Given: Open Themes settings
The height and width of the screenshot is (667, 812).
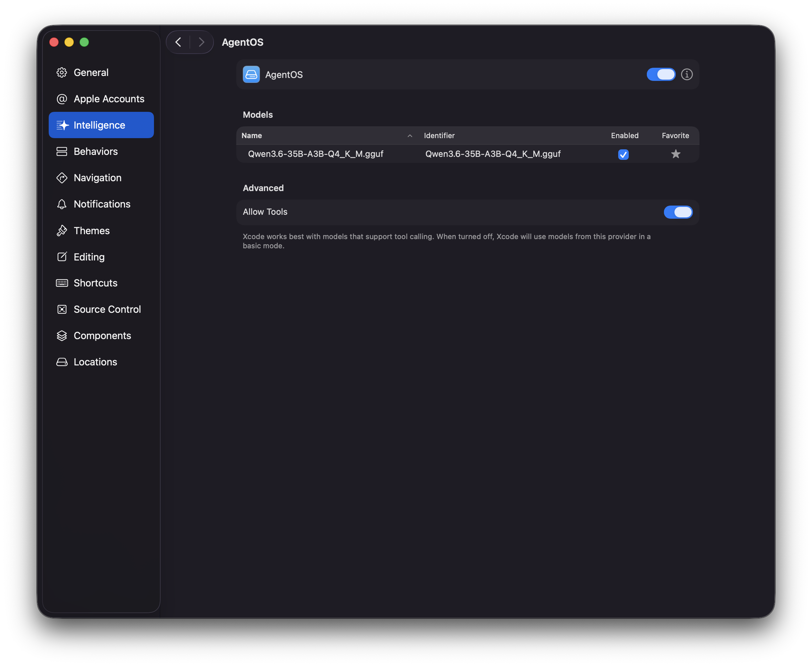Looking at the screenshot, I should pos(101,231).
